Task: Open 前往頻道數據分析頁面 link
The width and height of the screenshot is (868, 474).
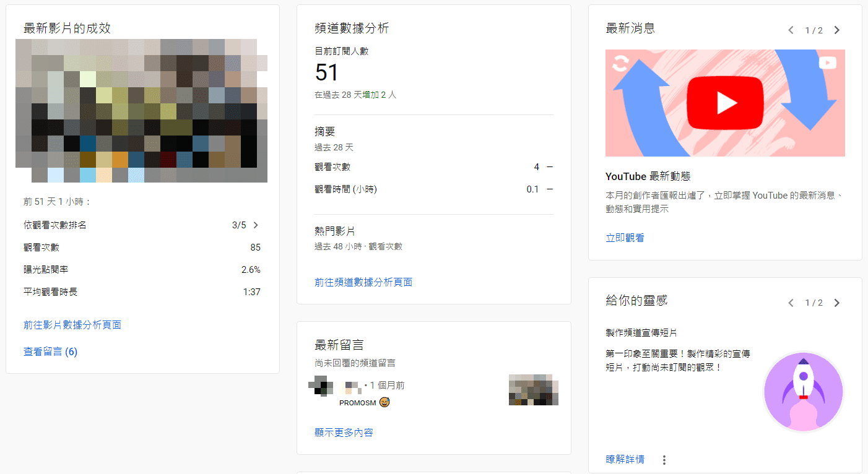Action: pyautogui.click(x=363, y=282)
